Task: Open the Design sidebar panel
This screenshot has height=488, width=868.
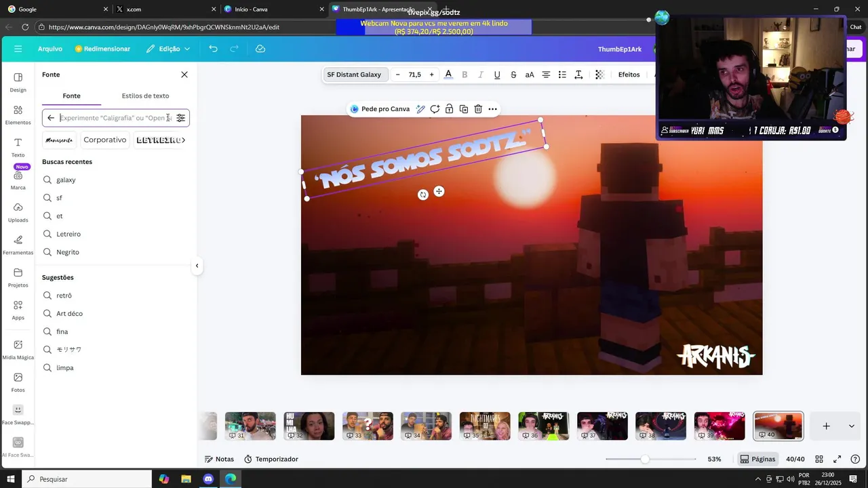Action: coord(18,82)
